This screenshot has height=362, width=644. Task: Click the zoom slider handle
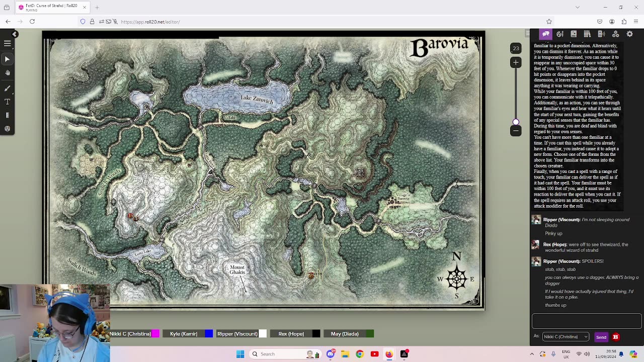[516, 122]
